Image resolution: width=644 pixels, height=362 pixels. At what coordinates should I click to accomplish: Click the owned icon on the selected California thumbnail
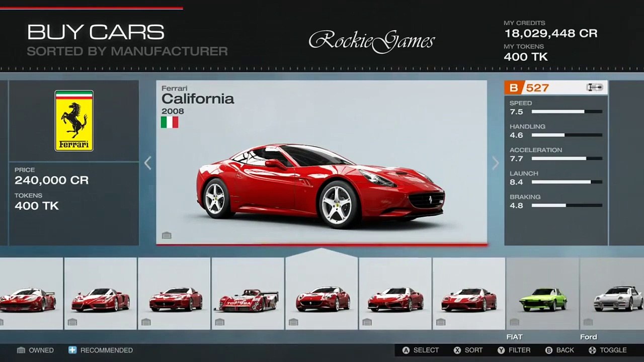point(293,322)
